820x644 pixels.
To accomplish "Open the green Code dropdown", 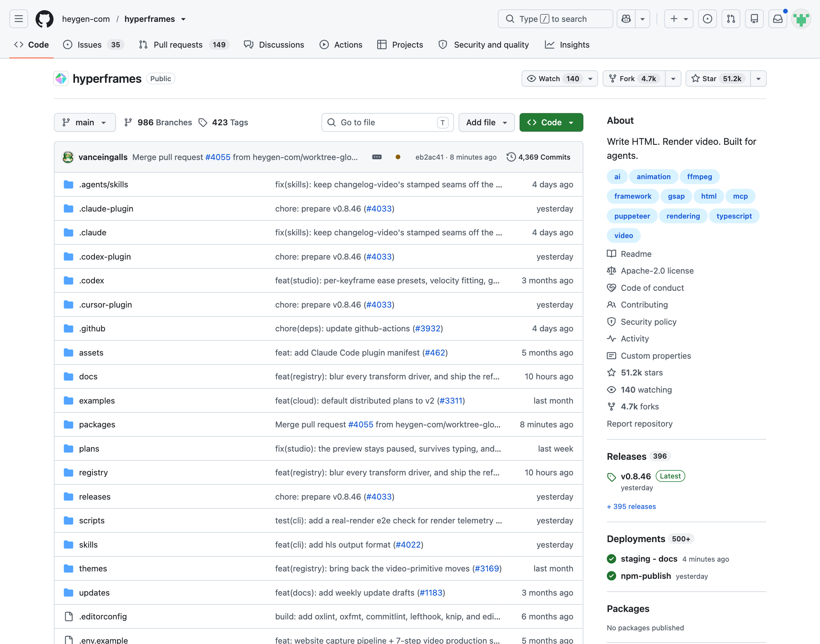I will coord(551,123).
